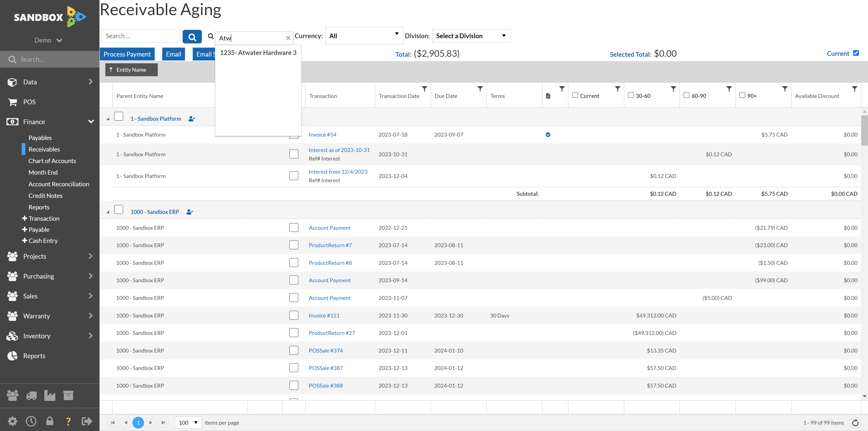This screenshot has height=431, width=868.
Task: Click the people group shortcut icon
Action: (12, 396)
